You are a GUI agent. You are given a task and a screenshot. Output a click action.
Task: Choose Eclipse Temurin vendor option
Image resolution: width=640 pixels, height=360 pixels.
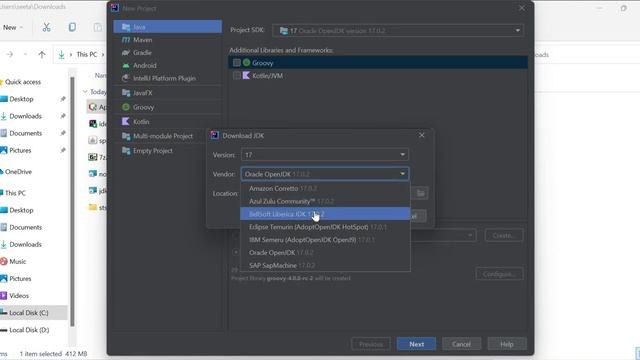click(x=325, y=227)
